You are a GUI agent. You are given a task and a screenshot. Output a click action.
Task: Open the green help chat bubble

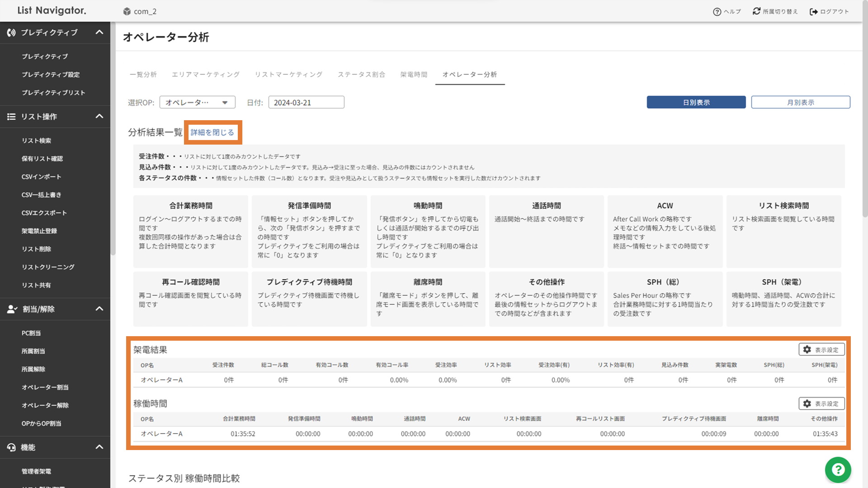[838, 470]
